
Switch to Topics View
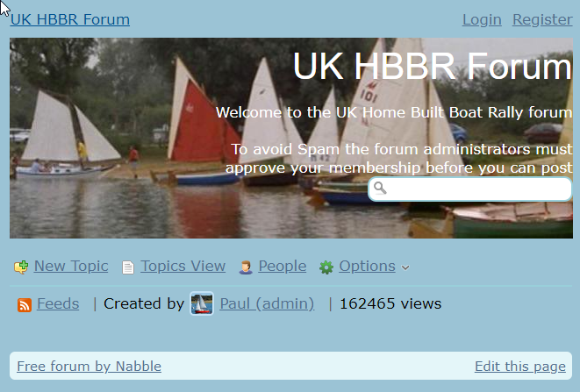tap(183, 266)
